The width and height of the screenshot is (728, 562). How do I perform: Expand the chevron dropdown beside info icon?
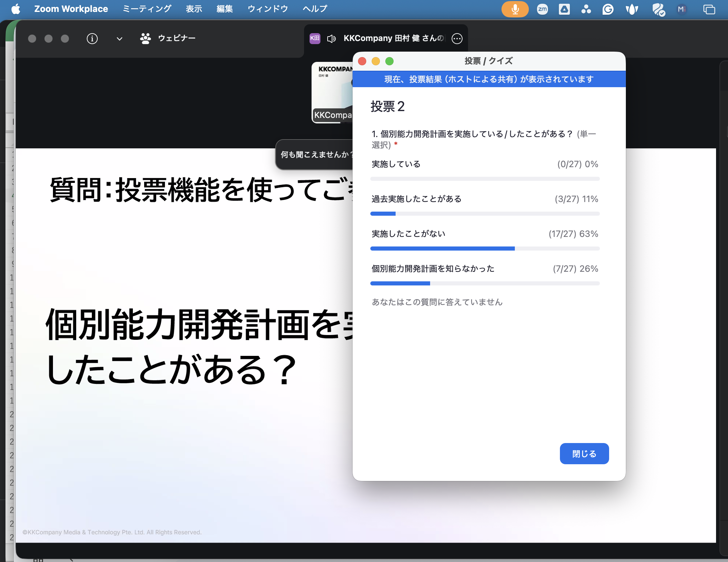119,39
